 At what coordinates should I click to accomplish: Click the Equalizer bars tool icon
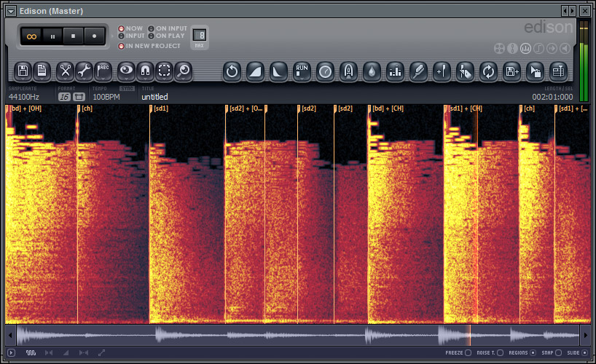(395, 71)
